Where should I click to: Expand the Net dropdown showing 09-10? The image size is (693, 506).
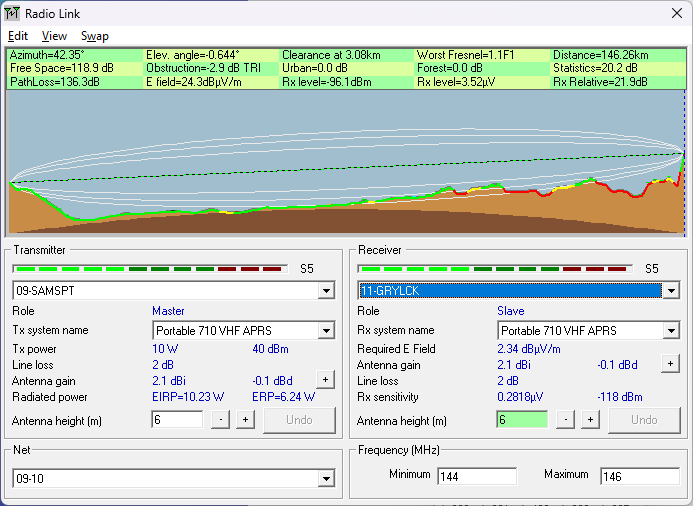[x=326, y=479]
